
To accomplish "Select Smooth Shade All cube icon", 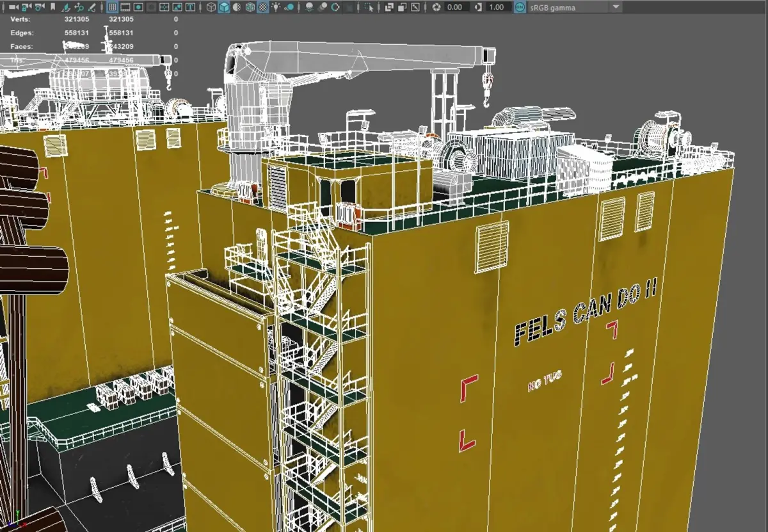I will click(224, 7).
